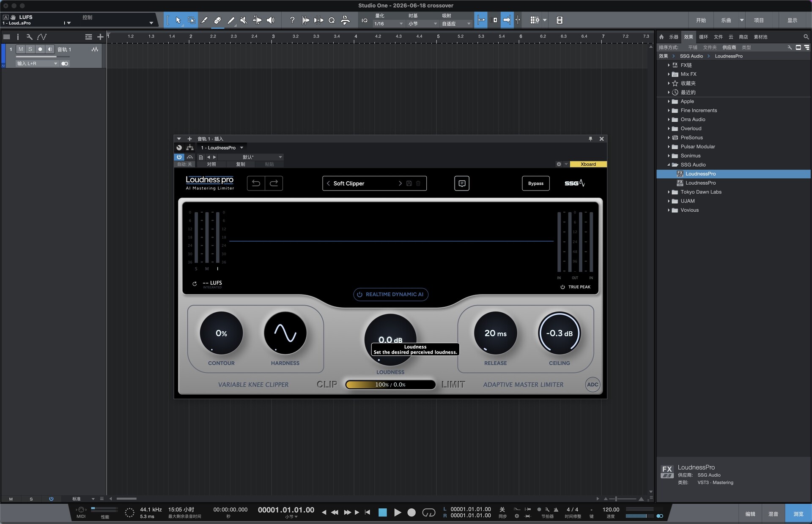812x524 pixels.
Task: Click the question mark help icon
Action: click(292, 20)
